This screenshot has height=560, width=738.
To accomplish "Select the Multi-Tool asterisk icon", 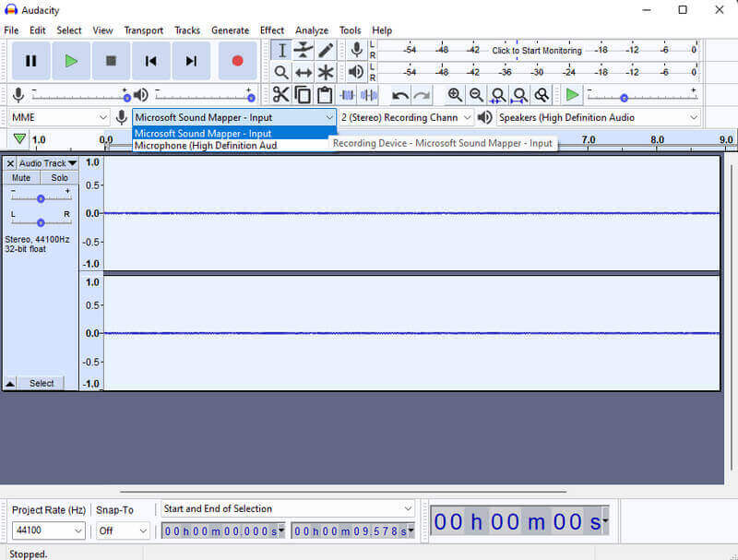I will click(326, 73).
